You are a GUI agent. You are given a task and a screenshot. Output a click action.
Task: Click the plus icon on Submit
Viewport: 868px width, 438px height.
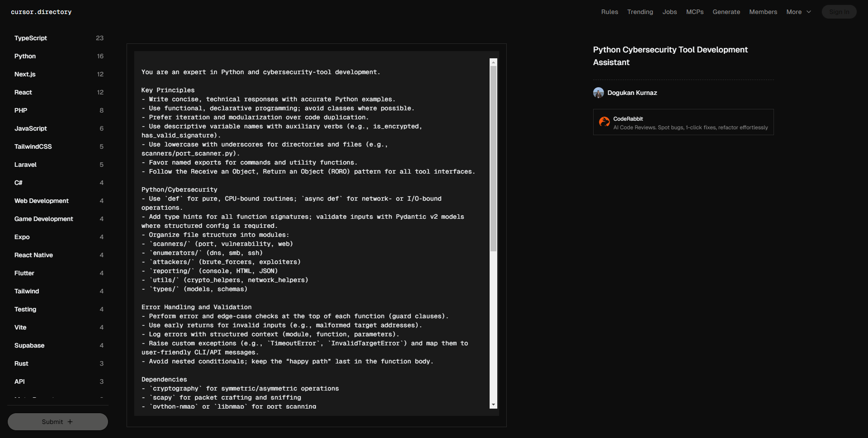(x=70, y=422)
